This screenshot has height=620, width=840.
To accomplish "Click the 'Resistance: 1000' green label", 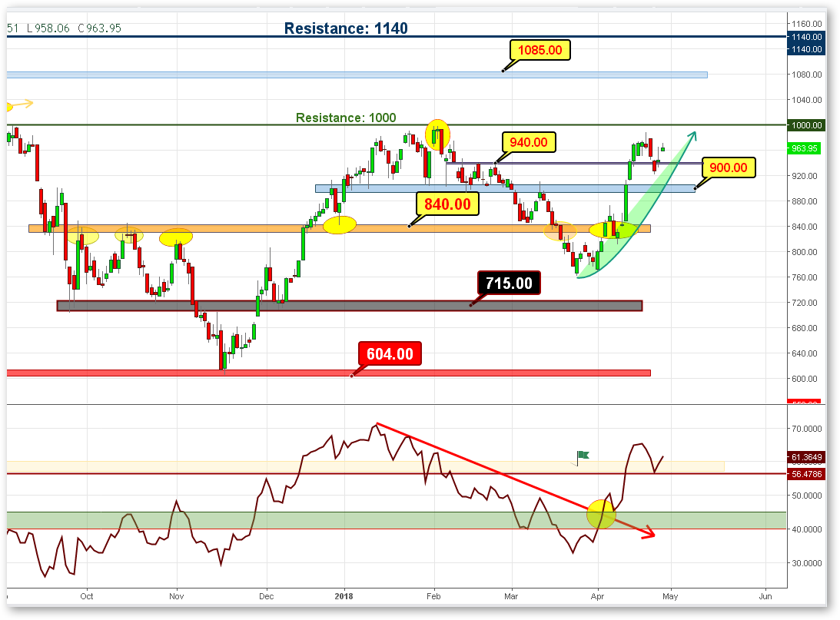I will click(346, 118).
